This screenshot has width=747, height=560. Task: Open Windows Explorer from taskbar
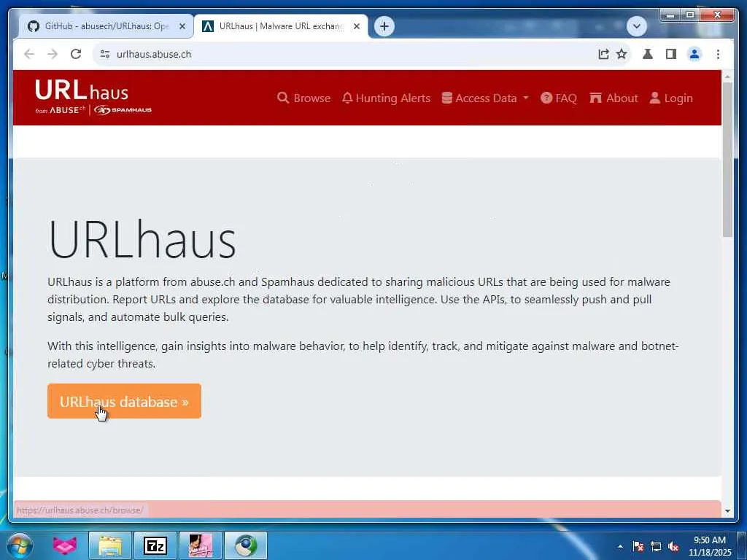pyautogui.click(x=110, y=545)
